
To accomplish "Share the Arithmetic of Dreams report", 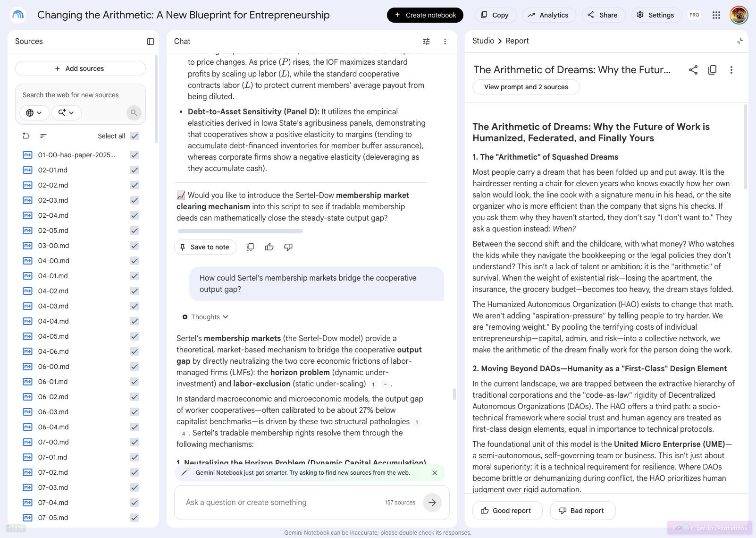I will point(693,70).
